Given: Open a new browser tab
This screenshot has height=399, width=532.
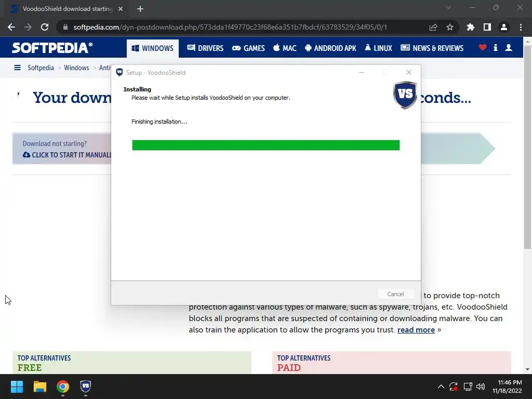Looking at the screenshot, I should coord(140,9).
